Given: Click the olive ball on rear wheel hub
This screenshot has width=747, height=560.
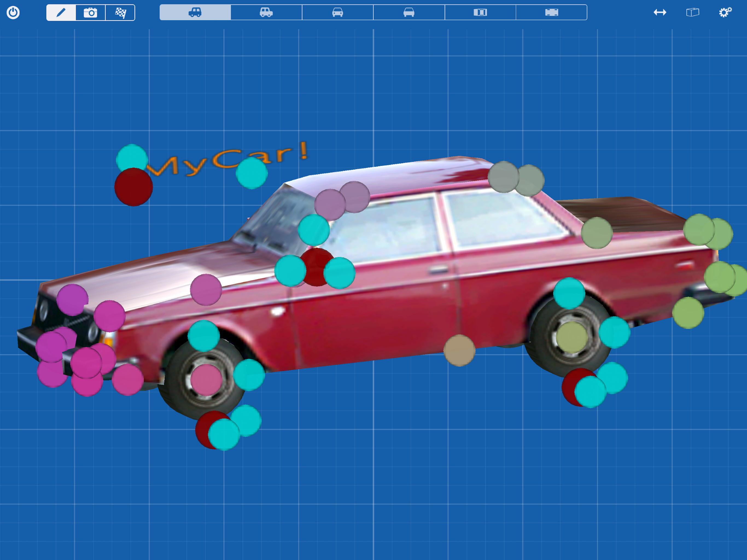Looking at the screenshot, I should tap(571, 337).
